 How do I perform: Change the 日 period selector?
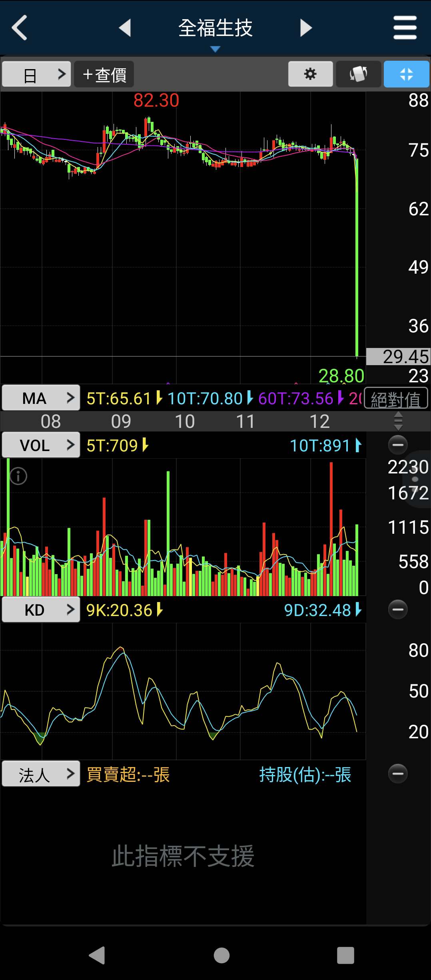pos(36,74)
